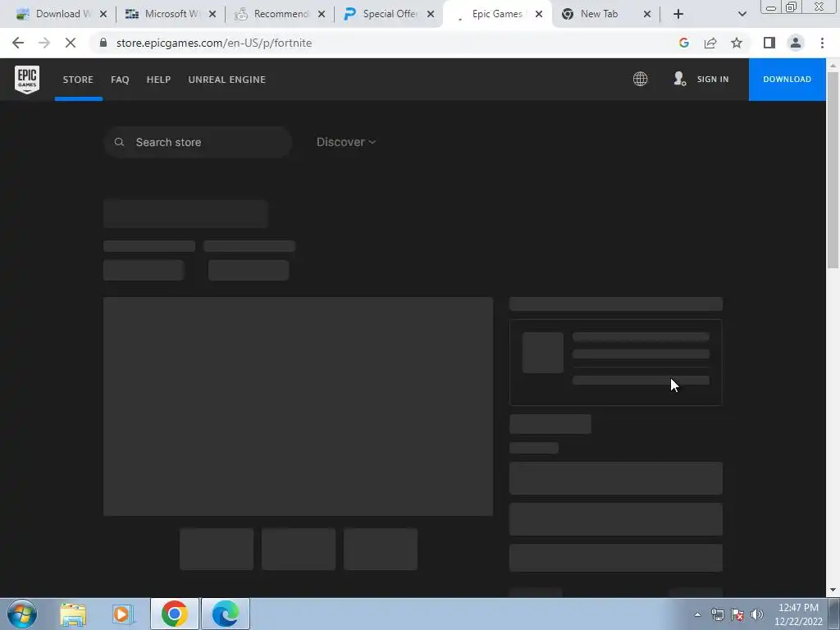Focus the Search store field

[x=198, y=142]
